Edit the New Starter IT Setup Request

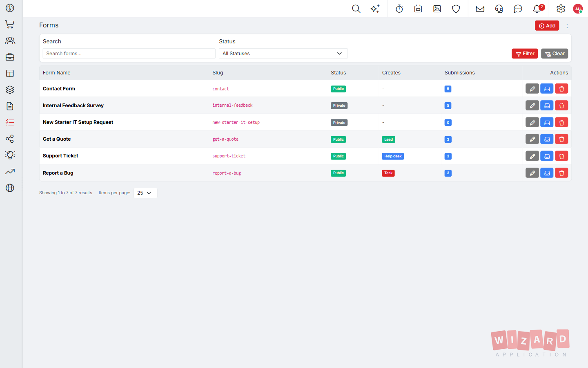click(x=532, y=122)
